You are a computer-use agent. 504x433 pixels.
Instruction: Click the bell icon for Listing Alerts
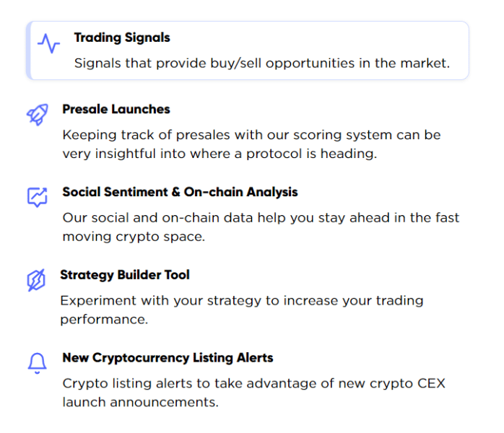click(37, 364)
